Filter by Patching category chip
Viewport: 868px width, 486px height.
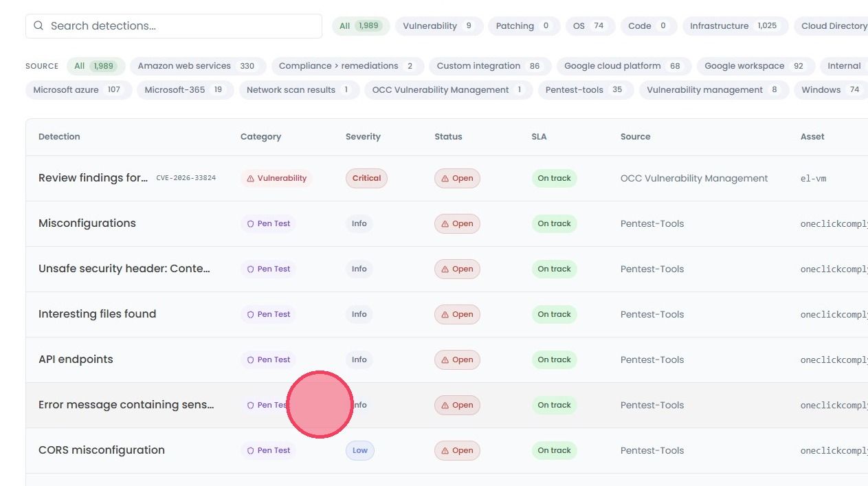(524, 26)
